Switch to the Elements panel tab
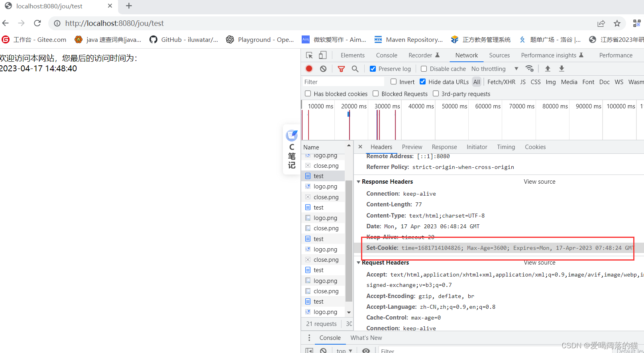 click(352, 55)
